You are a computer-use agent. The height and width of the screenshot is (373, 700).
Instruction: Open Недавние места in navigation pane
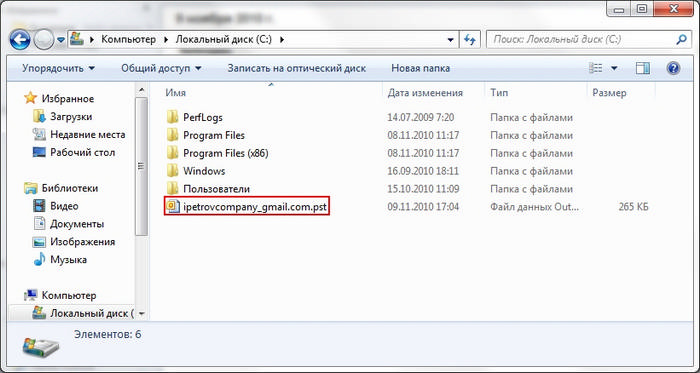tap(88, 135)
